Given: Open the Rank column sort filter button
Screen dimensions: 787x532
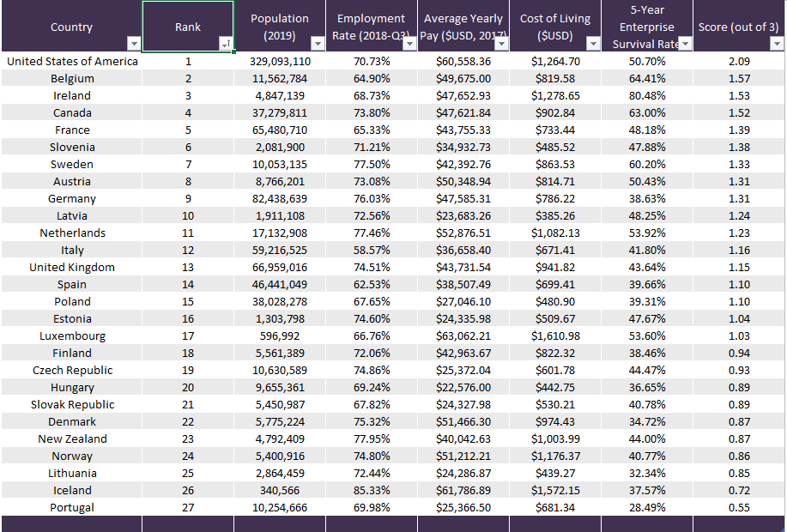Looking at the screenshot, I should (225, 44).
